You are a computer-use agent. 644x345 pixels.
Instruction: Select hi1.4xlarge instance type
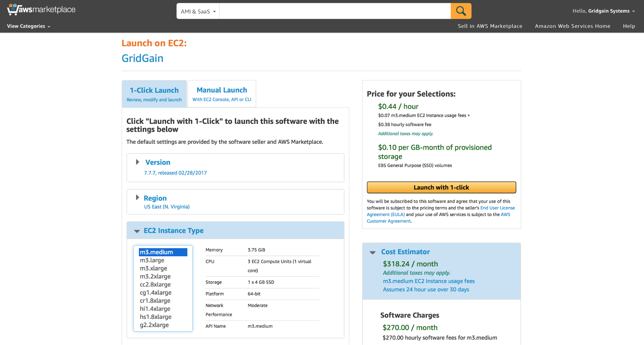155,309
